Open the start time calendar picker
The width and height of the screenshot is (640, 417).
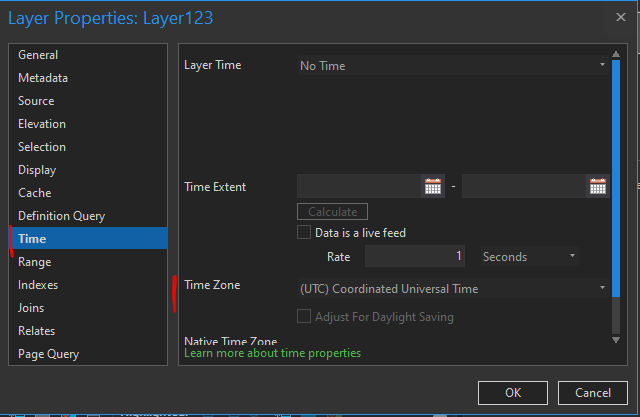tap(433, 186)
